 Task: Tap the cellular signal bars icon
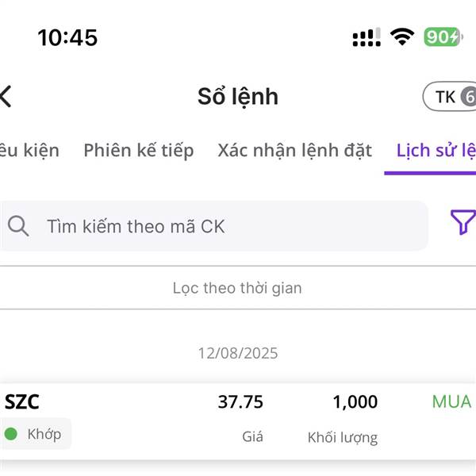click(x=367, y=37)
